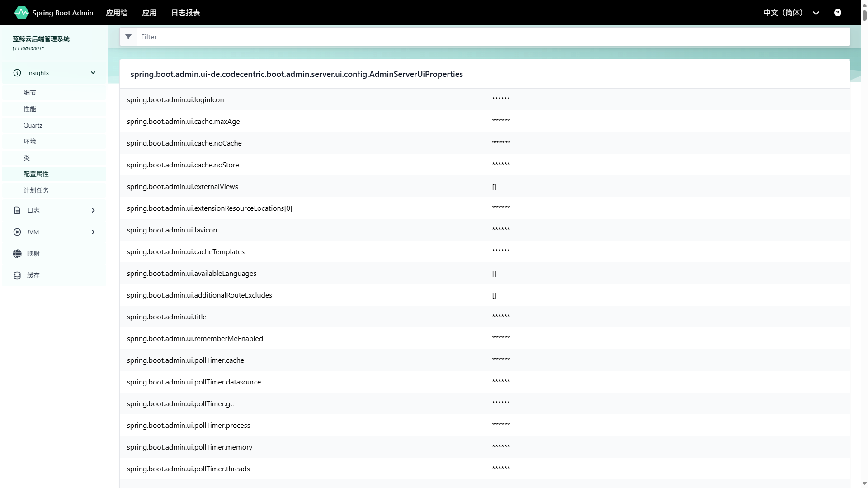This screenshot has height=488, width=868.
Task: Click the spring.boot.admin.ui.cache.noStore row
Action: point(485,165)
